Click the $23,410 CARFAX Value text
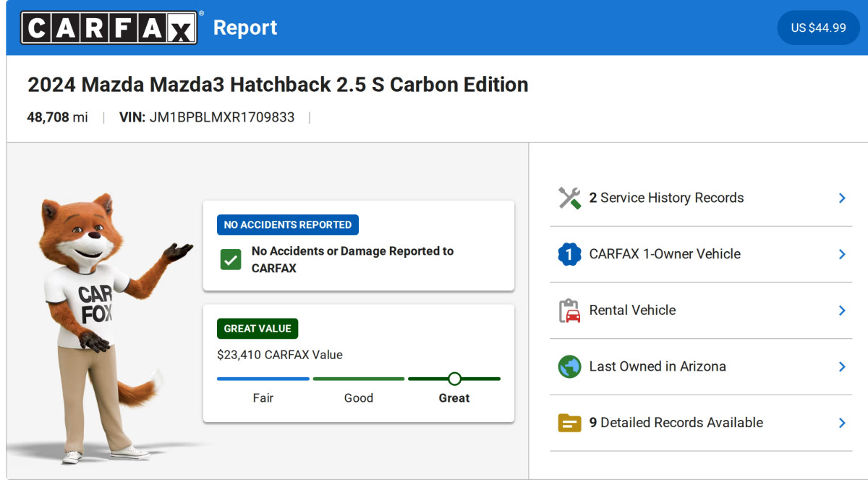The width and height of the screenshot is (868, 480). click(x=280, y=355)
